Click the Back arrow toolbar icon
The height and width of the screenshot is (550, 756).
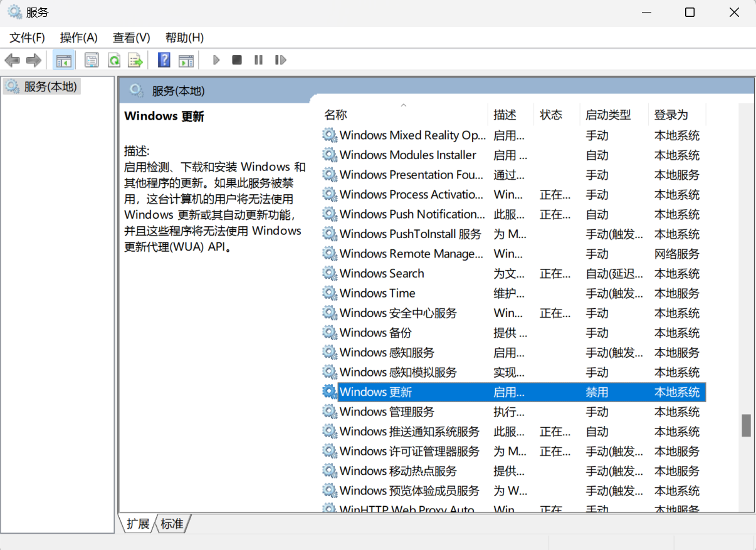point(12,60)
